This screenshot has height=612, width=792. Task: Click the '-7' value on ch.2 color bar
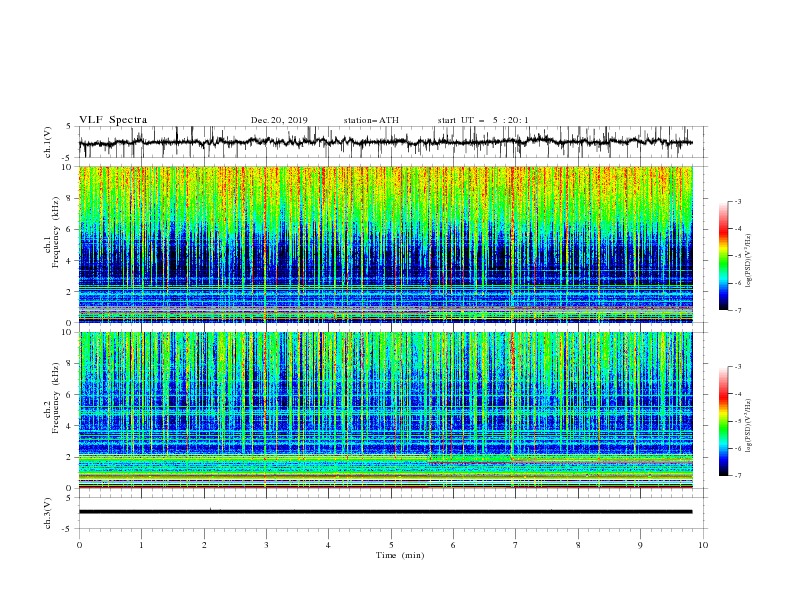pyautogui.click(x=737, y=475)
